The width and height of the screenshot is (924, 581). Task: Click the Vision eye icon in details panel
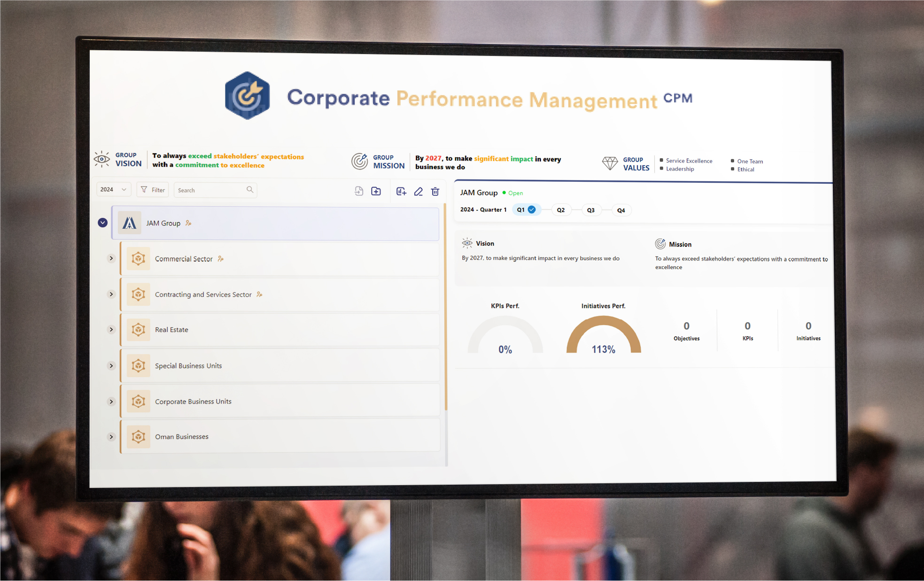pos(467,243)
